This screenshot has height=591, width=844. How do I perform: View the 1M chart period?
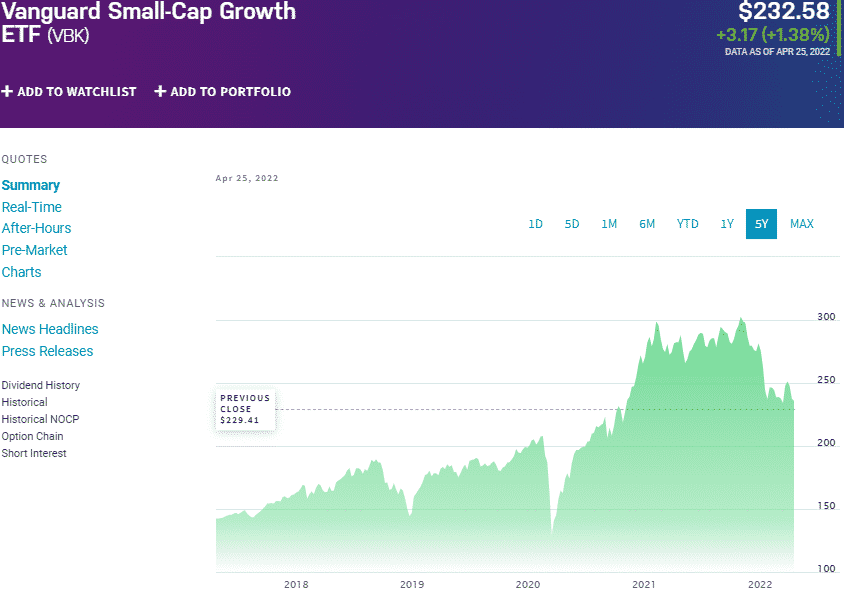coord(609,224)
